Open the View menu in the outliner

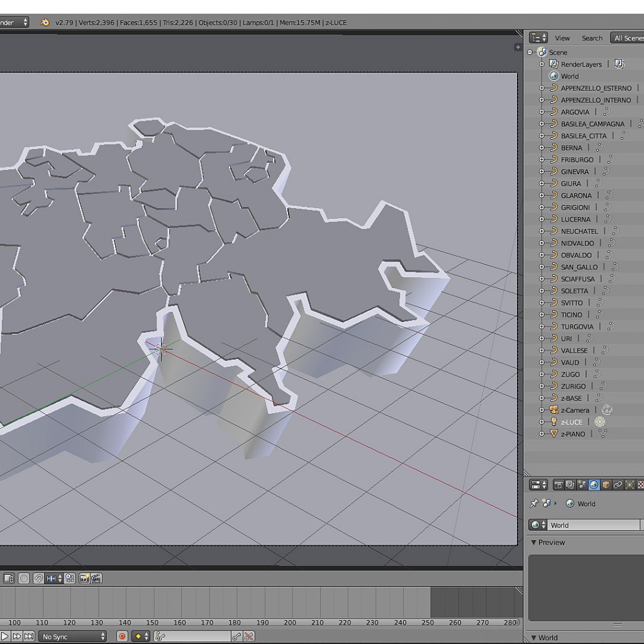click(x=562, y=38)
